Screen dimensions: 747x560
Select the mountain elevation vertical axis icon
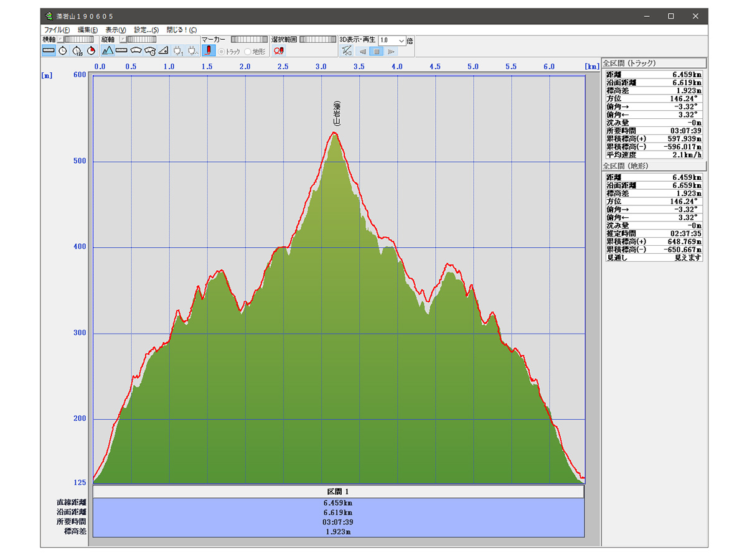pos(108,50)
